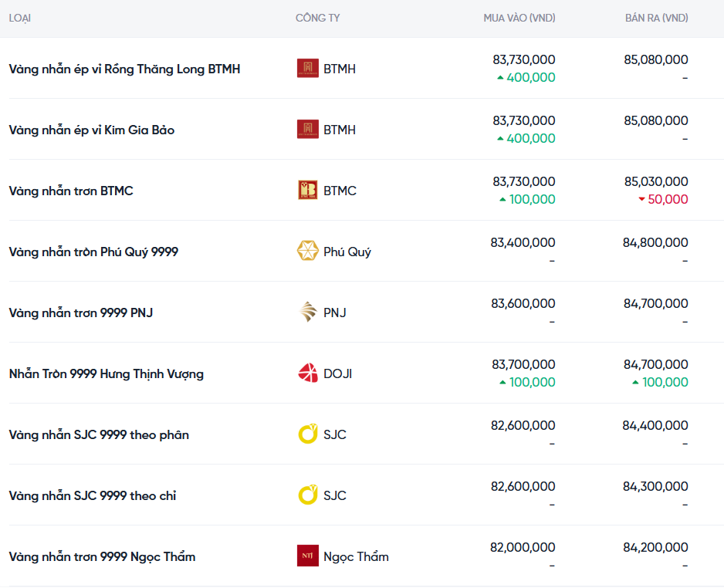The height and width of the screenshot is (588, 724).
Task: Select Vàng nhẫn SJC 9999 theo phân
Action: [99, 434]
